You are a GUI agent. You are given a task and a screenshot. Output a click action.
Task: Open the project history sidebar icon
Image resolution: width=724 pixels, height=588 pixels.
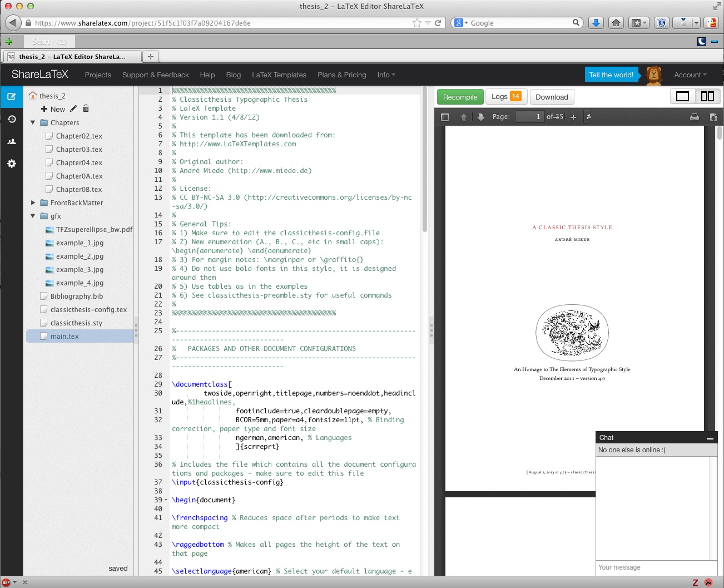(11, 119)
